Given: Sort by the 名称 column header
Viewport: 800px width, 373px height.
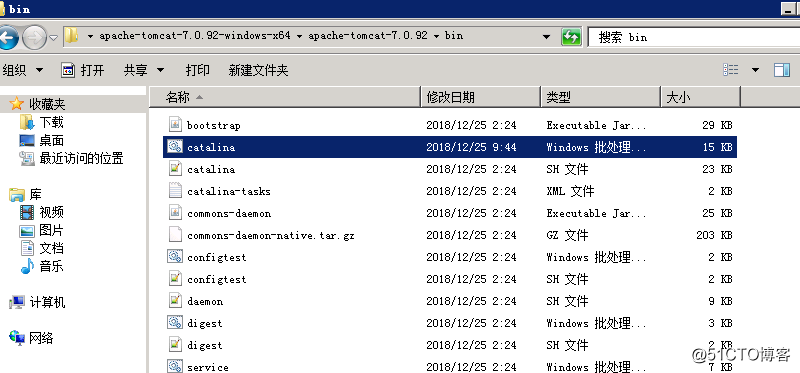Looking at the screenshot, I should 285,97.
